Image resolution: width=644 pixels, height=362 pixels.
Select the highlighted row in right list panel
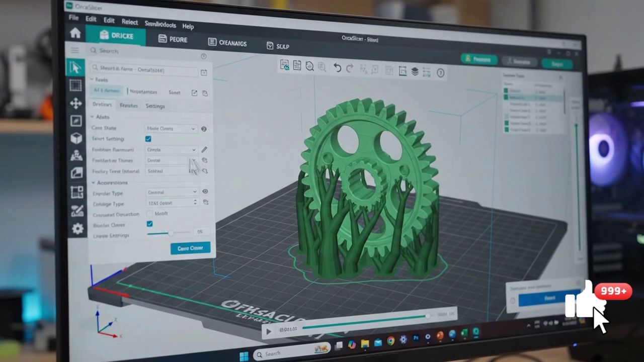tap(533, 98)
